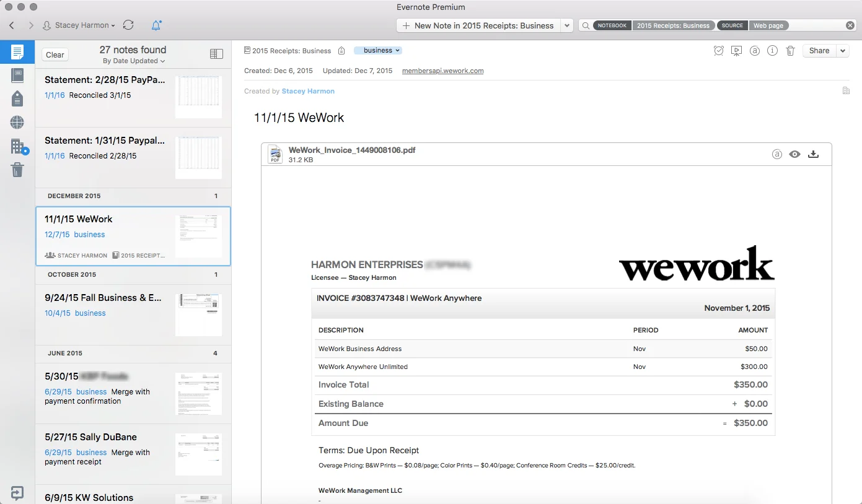Screen dimensions: 862x504
Task: Click the sidebar bottom exit arrow icon
Action: point(17,493)
